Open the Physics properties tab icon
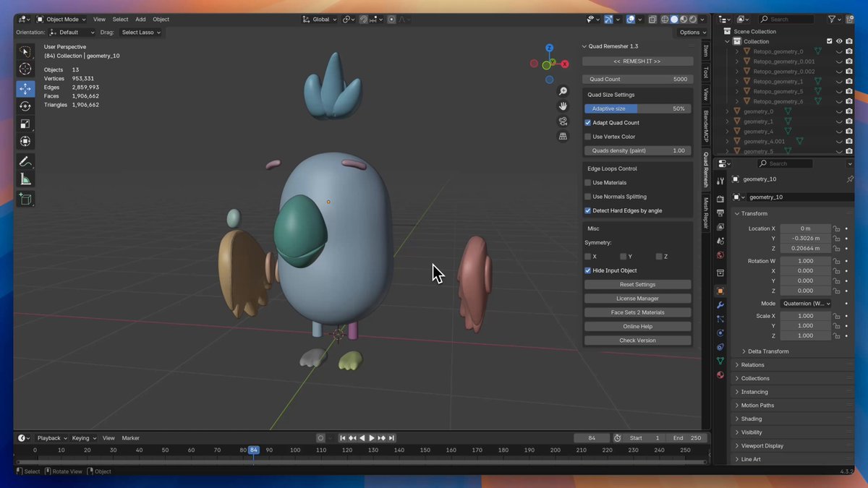This screenshot has width=868, height=488. pos(720,333)
